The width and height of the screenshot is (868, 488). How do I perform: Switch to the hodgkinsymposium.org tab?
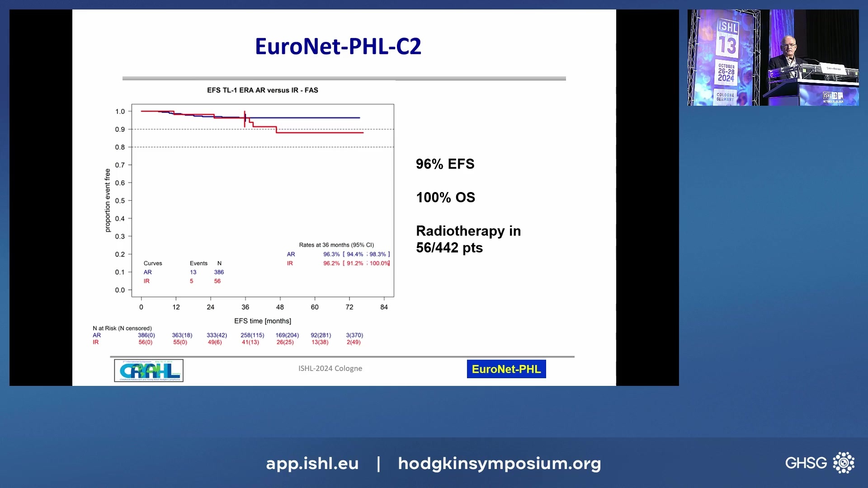coord(499,464)
